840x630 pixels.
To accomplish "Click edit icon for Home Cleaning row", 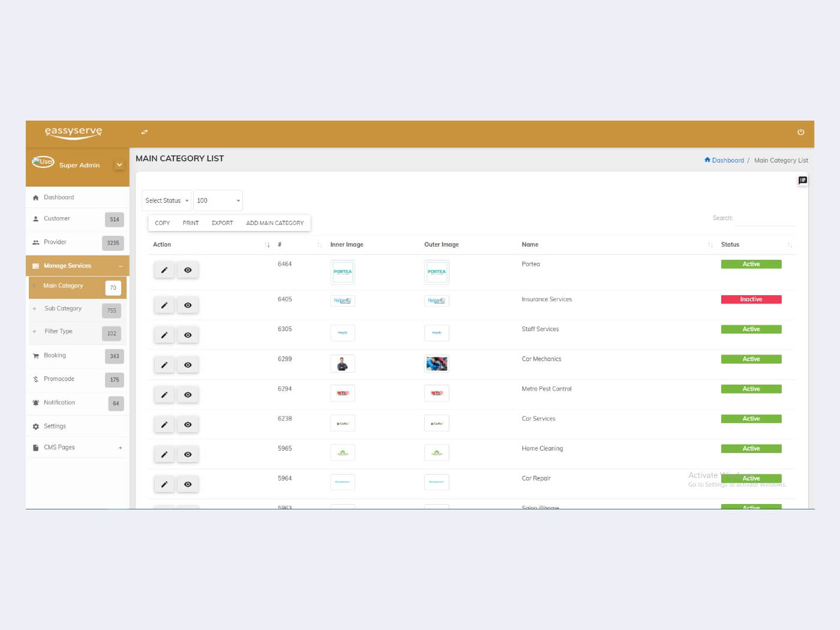I will 164,454.
